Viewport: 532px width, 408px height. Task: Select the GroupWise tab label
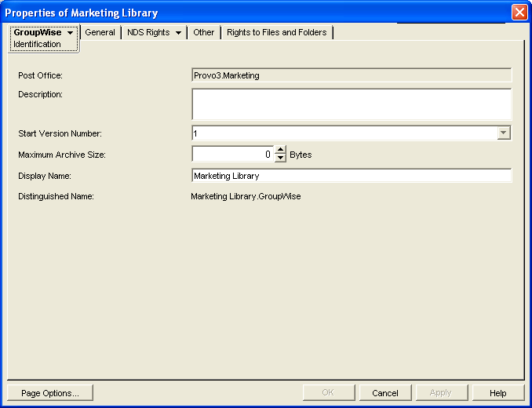pyautogui.click(x=38, y=33)
